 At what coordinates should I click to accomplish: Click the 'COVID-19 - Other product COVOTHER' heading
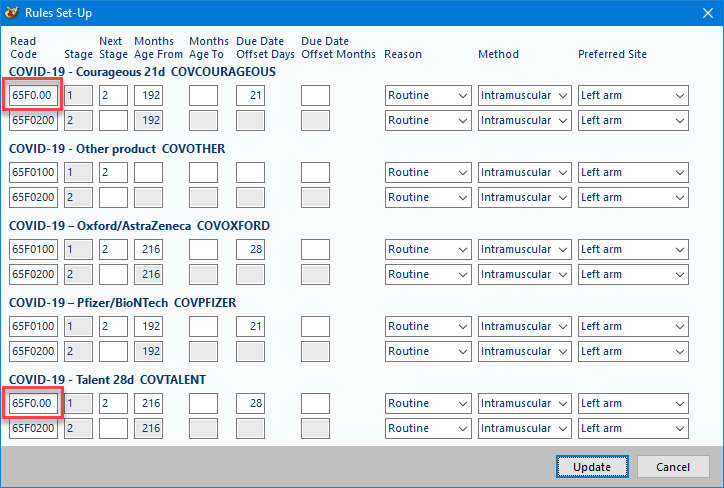[117, 149]
